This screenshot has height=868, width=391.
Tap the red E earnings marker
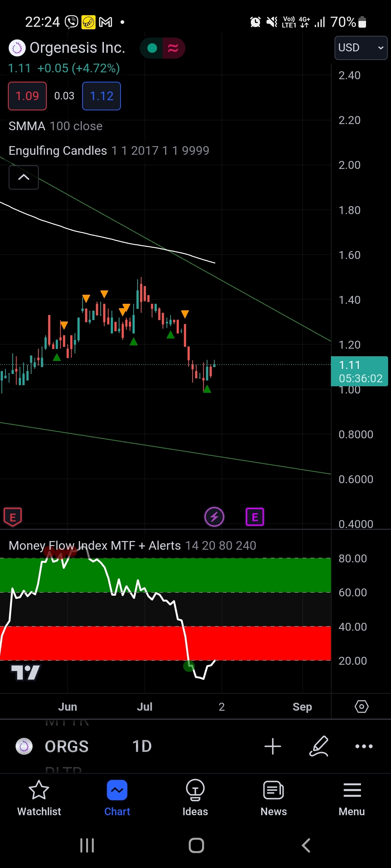pyautogui.click(x=13, y=517)
